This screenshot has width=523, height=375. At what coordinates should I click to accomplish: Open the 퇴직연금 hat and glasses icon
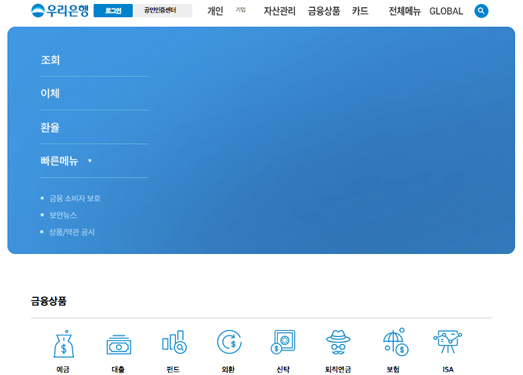click(338, 342)
